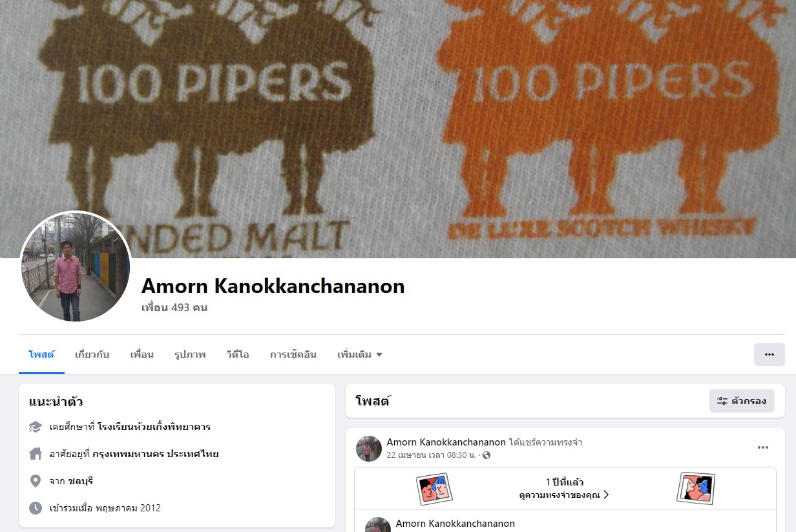Click the left memories illustration icon
This screenshot has width=796, height=532.
click(434, 489)
